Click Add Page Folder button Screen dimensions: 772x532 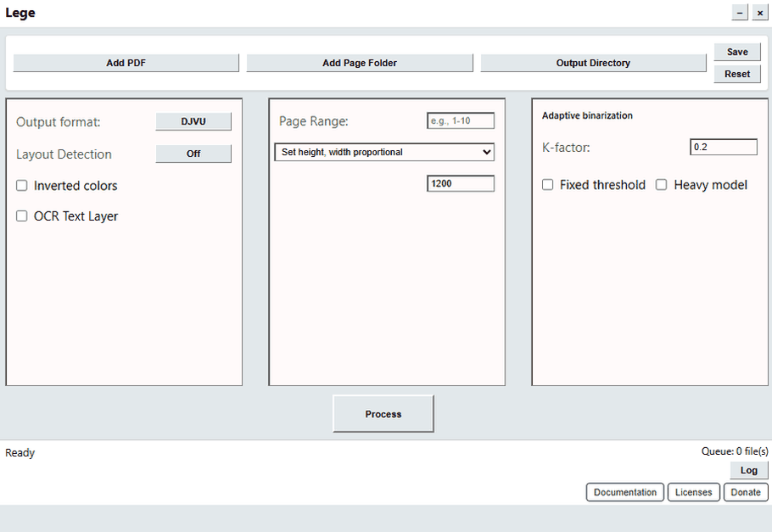click(x=360, y=63)
